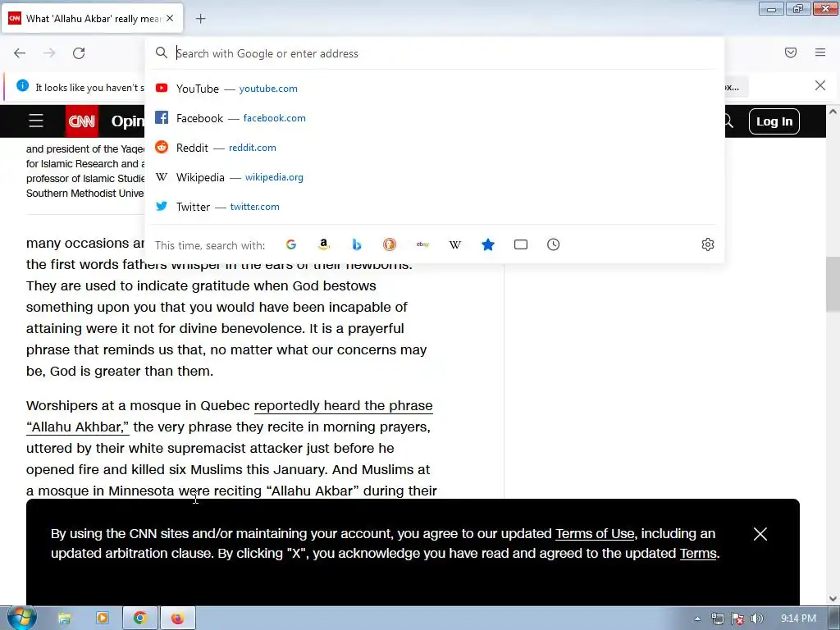Open the CNN hamburger menu
Viewport: 840px width, 630px height.
(x=36, y=121)
